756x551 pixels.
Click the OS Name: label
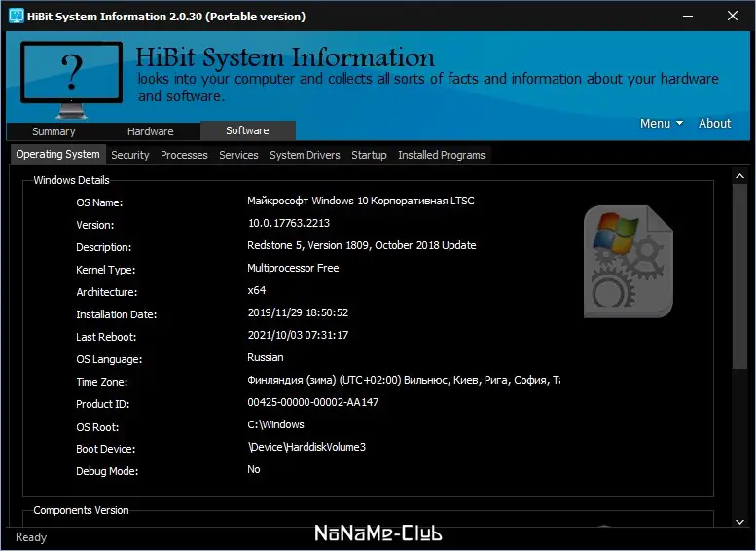(x=99, y=202)
